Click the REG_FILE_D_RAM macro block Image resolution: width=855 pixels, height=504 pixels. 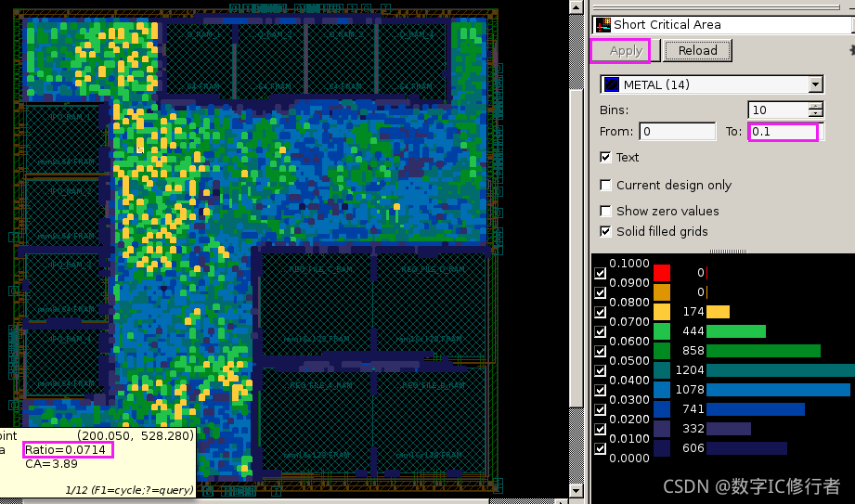(x=431, y=305)
